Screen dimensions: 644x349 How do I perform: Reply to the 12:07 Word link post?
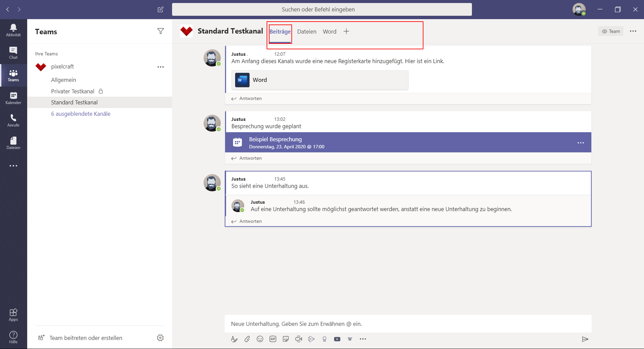(247, 99)
